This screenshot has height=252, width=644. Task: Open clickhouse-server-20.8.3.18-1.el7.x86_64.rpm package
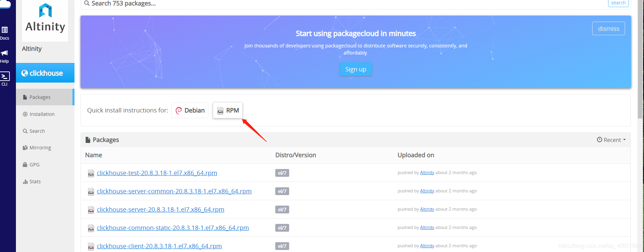(x=160, y=210)
